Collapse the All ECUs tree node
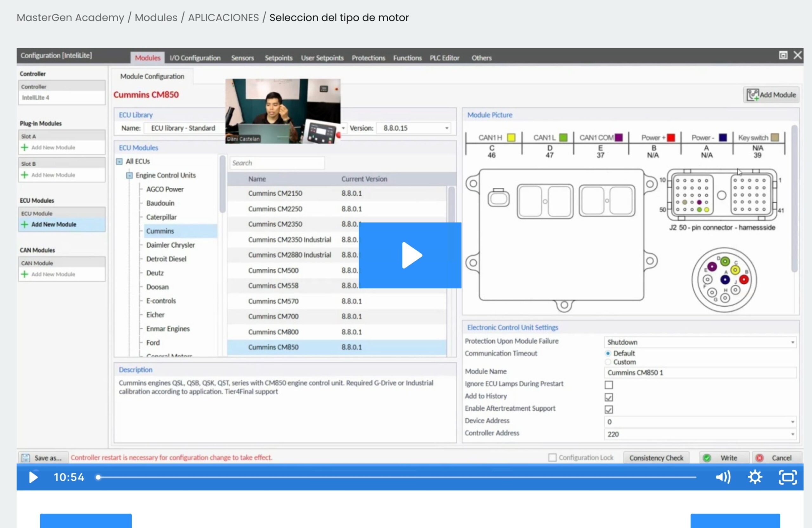812x528 pixels. coord(119,161)
